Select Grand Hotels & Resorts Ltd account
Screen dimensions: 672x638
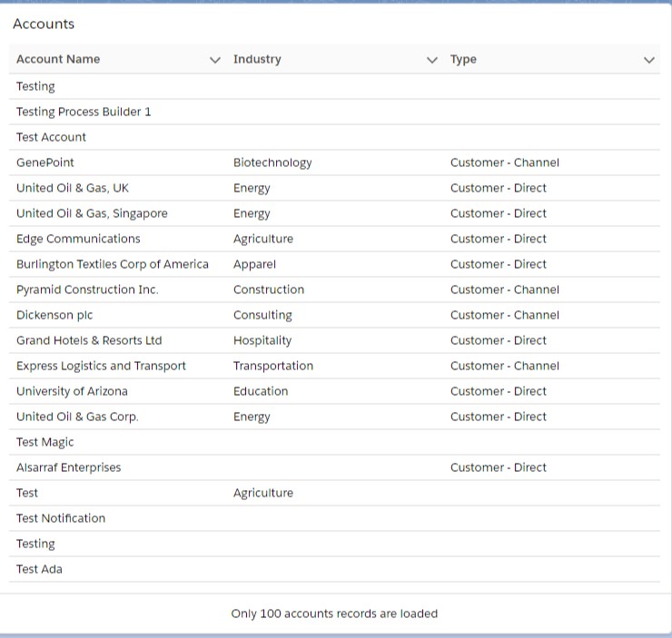click(x=89, y=340)
